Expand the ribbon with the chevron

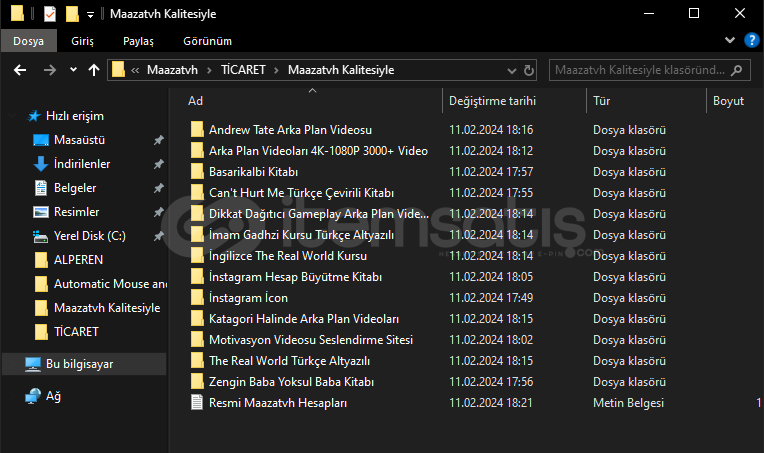[730, 40]
